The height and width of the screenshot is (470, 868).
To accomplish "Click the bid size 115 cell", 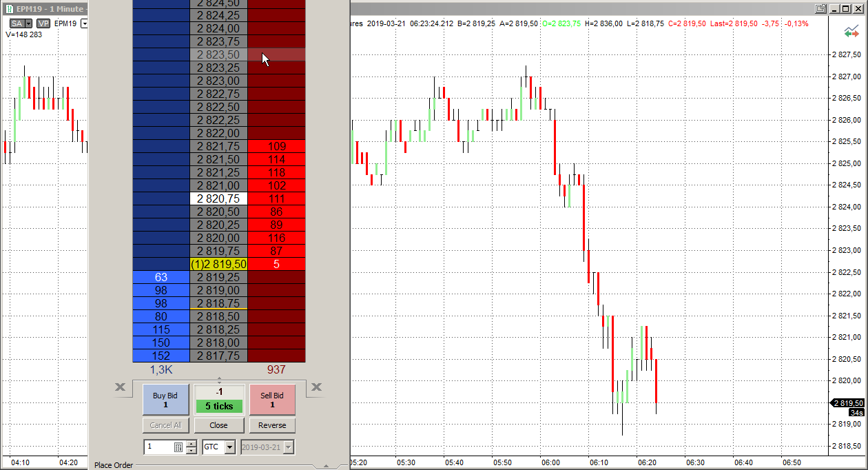I will (x=161, y=329).
